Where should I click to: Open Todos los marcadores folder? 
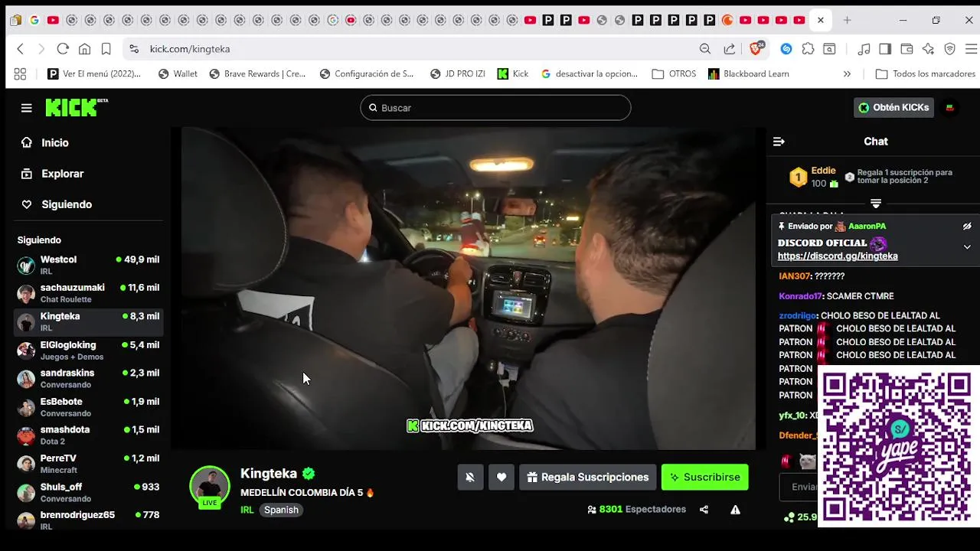(926, 74)
